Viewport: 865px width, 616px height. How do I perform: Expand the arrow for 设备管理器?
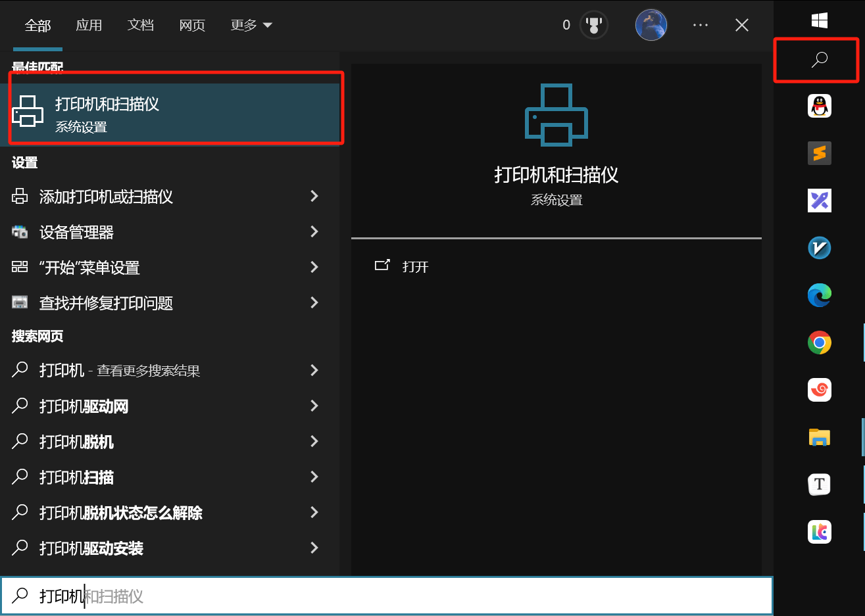coord(314,231)
